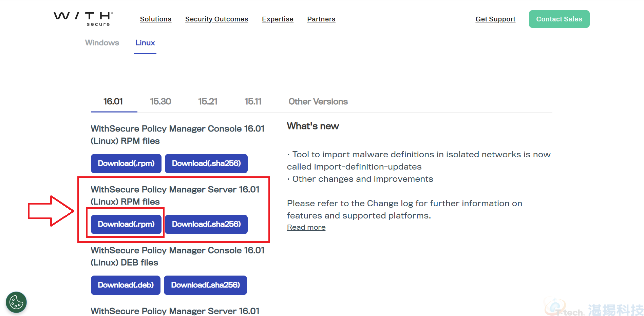Click 'WithSecure Policy Manager Console 16.01 (Linux) RPM files' heading
The width and height of the screenshot is (644, 316).
[x=177, y=135]
